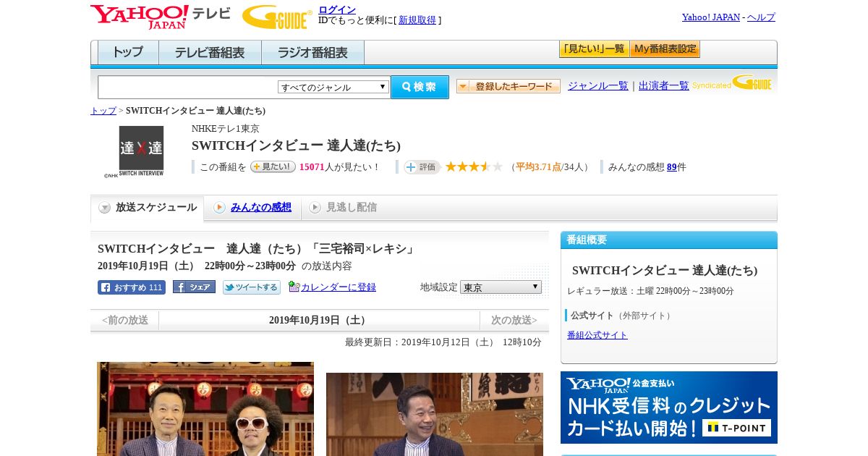
Task: Open the left program photo with two men
Action: pos(205,409)
